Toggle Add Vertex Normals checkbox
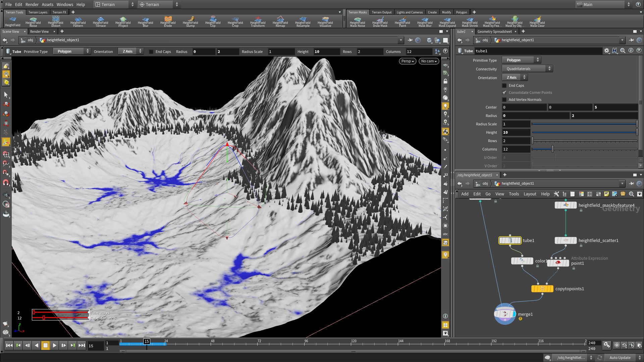This screenshot has width=644, height=362. [504, 100]
